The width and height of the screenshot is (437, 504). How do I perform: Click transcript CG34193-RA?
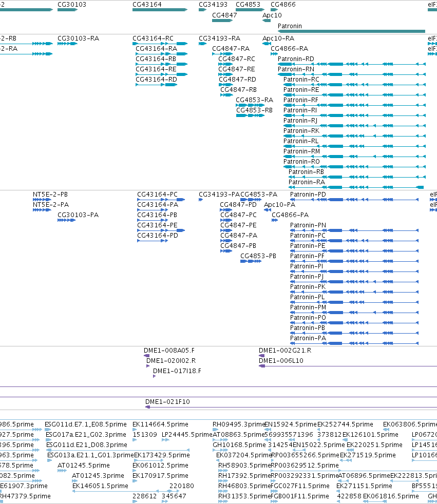(x=219, y=38)
